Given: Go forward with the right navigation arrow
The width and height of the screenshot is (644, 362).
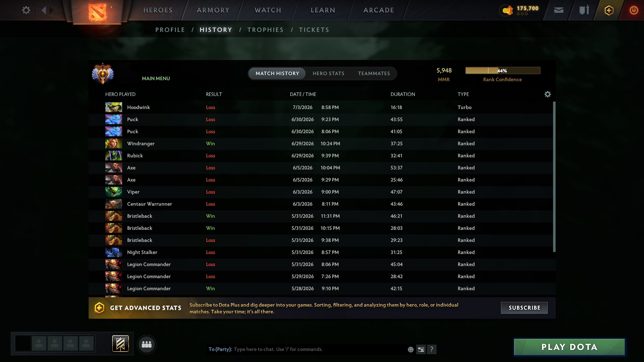Looking at the screenshot, I should (51, 10).
